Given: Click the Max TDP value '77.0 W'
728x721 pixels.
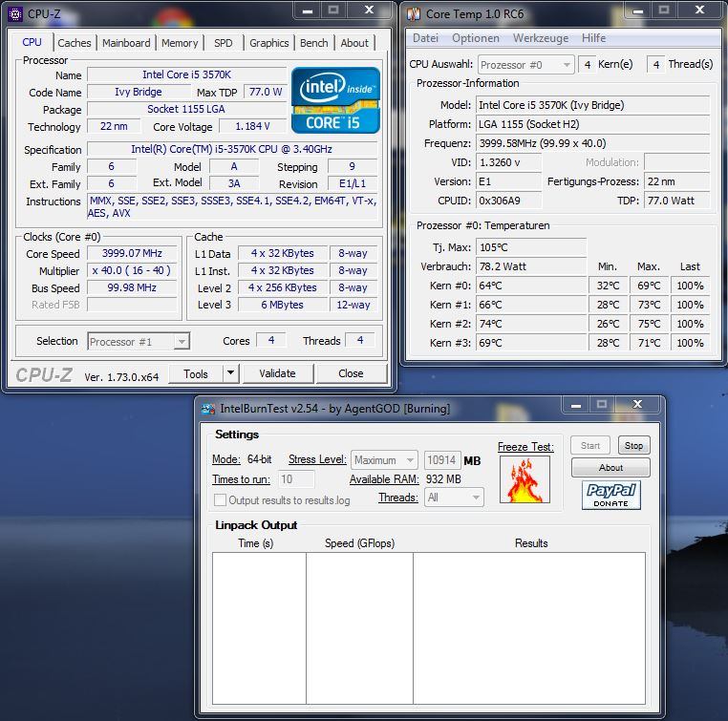Looking at the screenshot, I should pyautogui.click(x=265, y=92).
